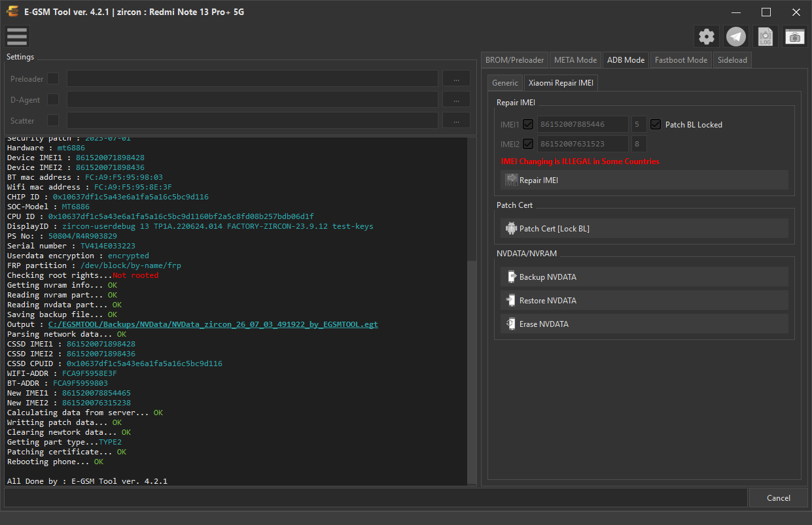
Task: Open settings gear icon
Action: coord(707,37)
